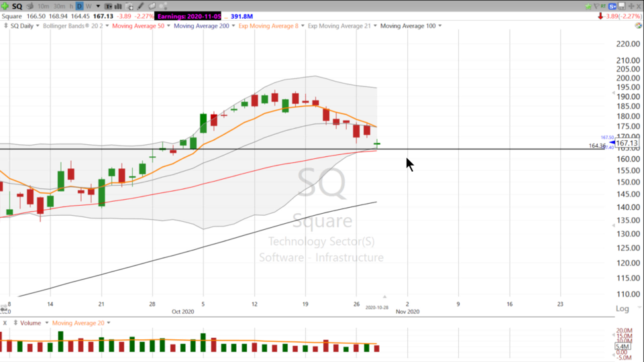Open the Moving Average 100 dropdown

click(440, 26)
